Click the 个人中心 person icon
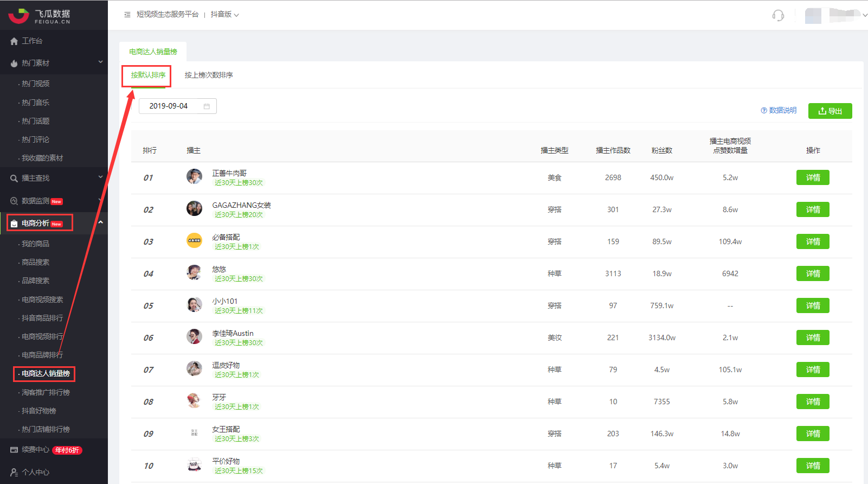Image resolution: width=868 pixels, height=484 pixels. [x=14, y=473]
